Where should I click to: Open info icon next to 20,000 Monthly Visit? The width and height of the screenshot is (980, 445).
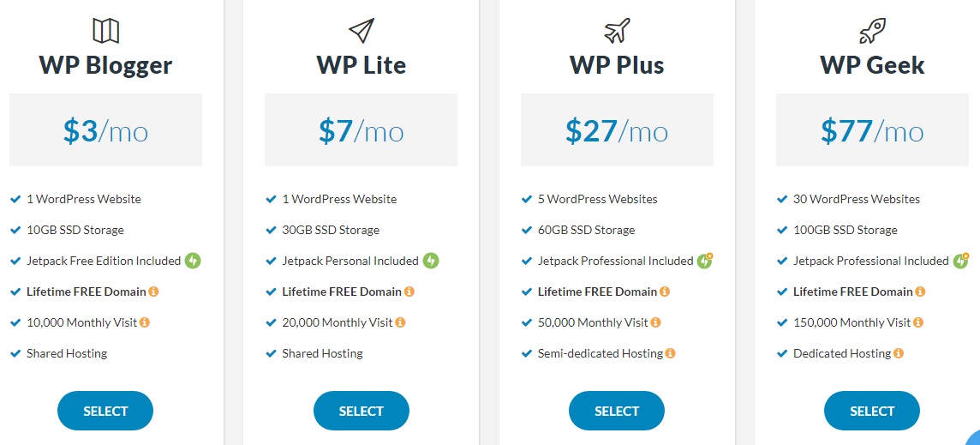[400, 322]
